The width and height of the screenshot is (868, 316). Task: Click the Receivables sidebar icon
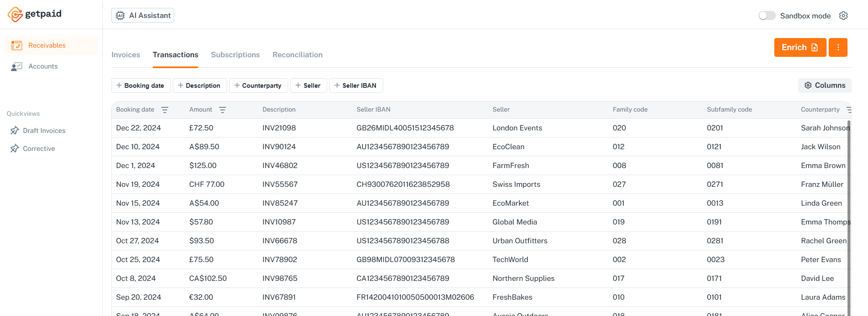(17, 45)
